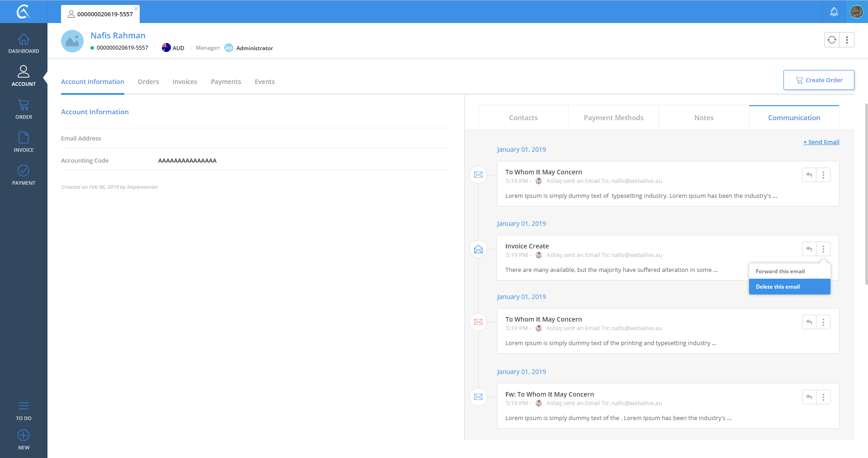The image size is (868, 458).
Task: Refresh the account with the sync icon
Action: pos(832,40)
